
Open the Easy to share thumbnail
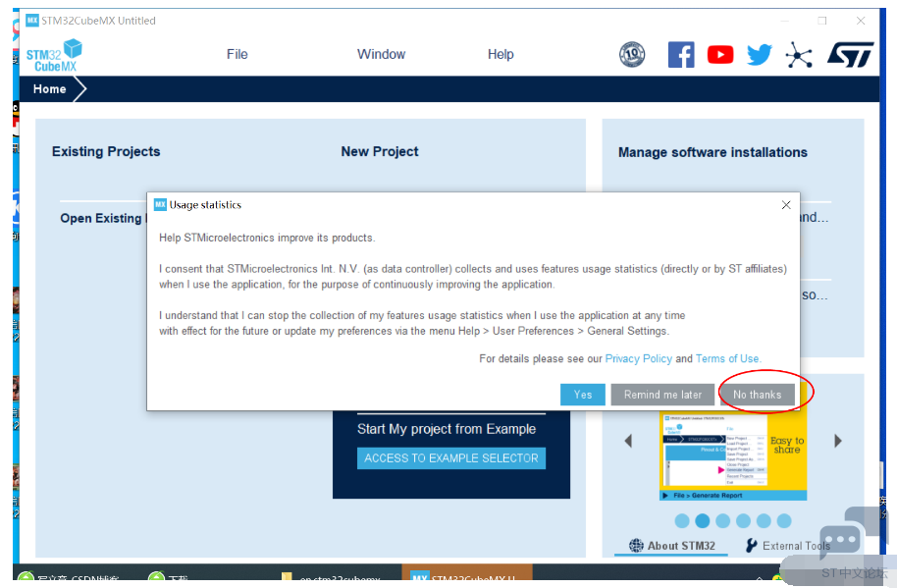click(x=733, y=456)
